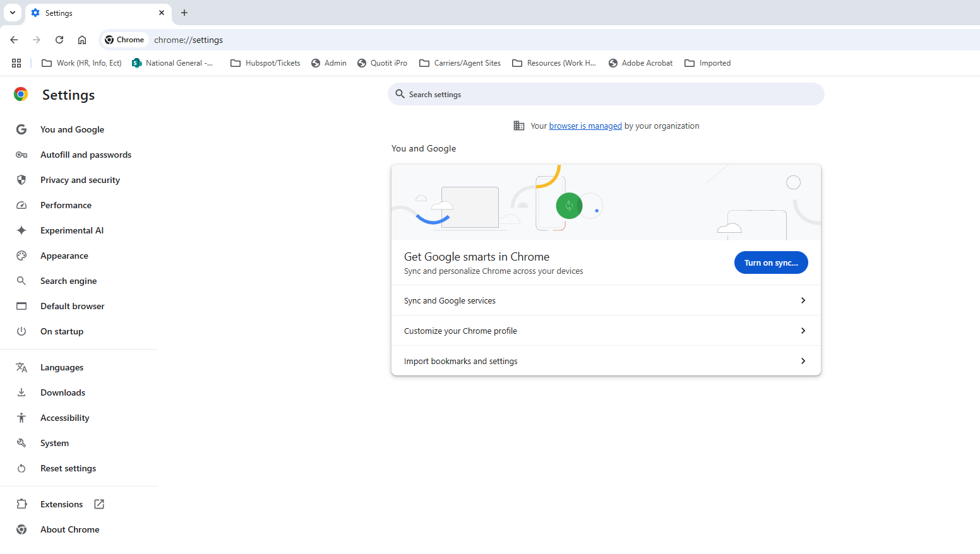Click the managed organization building icon
Image resolution: width=980 pixels, height=554 pixels.
pos(519,126)
